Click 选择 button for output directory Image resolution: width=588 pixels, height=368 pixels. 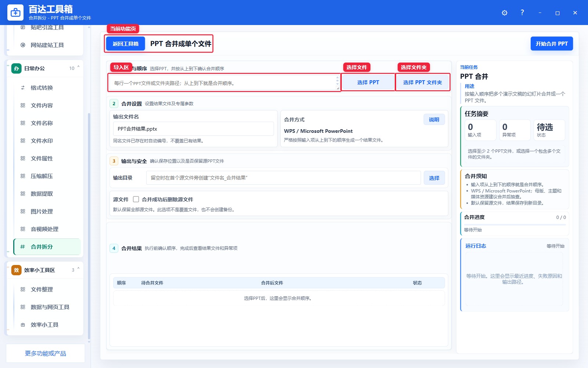[x=434, y=178]
